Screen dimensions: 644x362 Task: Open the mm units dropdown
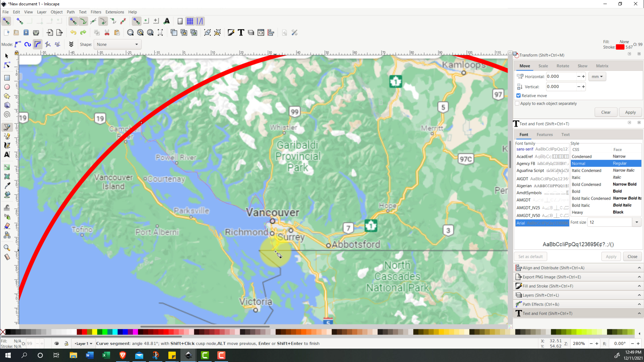coord(597,77)
